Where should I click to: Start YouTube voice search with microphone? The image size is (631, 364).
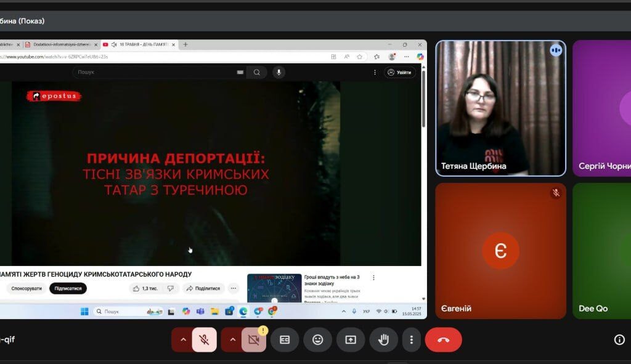[x=279, y=73]
